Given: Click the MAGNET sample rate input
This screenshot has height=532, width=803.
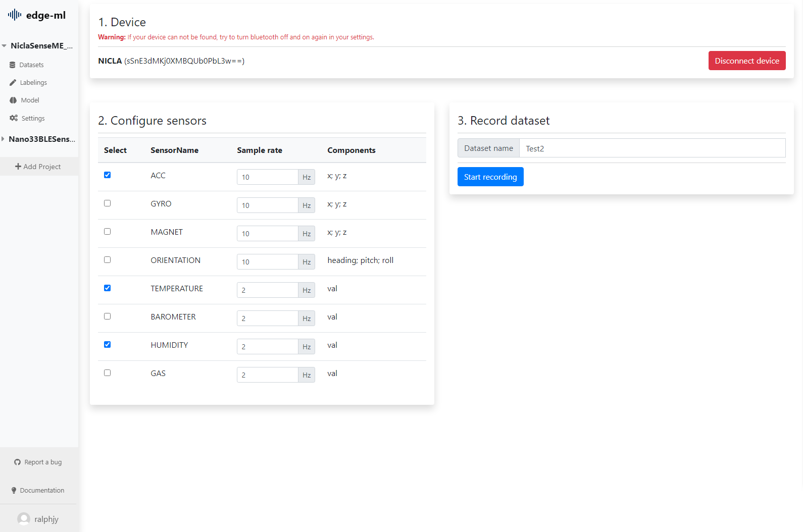Looking at the screenshot, I should (x=267, y=234).
